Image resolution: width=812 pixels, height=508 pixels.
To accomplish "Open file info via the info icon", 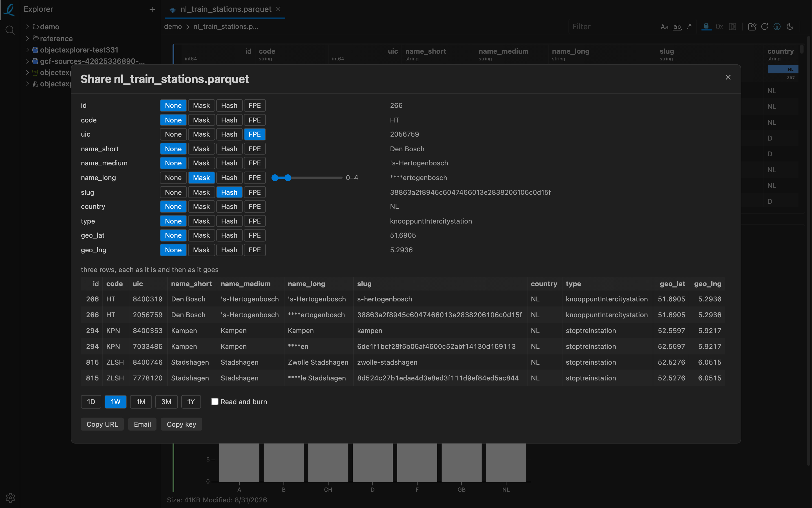I will point(777,27).
